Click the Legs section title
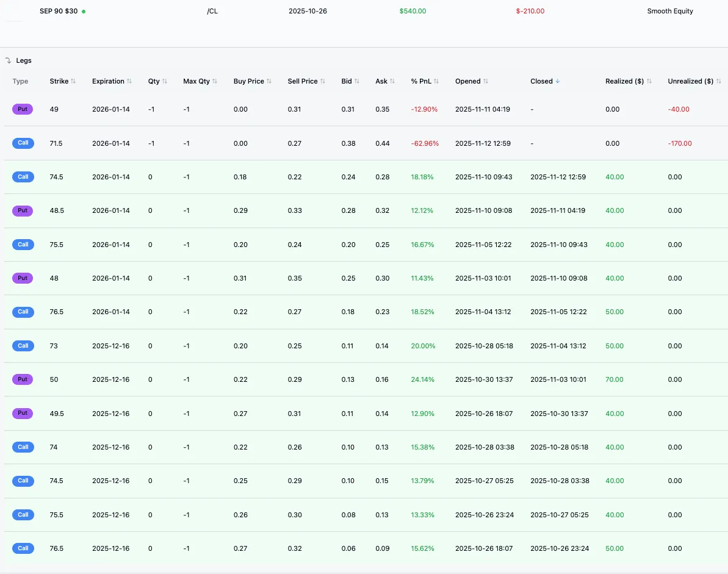This screenshot has width=728, height=574. click(24, 61)
